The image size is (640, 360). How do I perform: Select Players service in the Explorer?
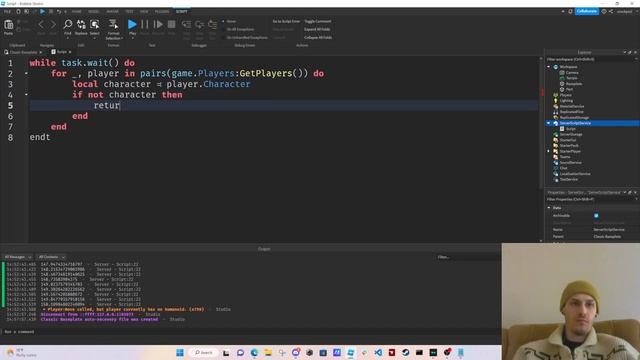pos(565,95)
